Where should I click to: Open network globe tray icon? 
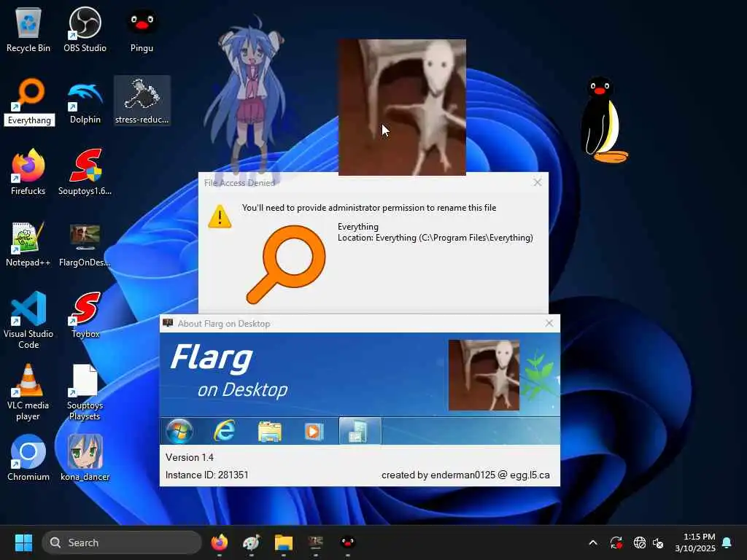click(x=639, y=542)
